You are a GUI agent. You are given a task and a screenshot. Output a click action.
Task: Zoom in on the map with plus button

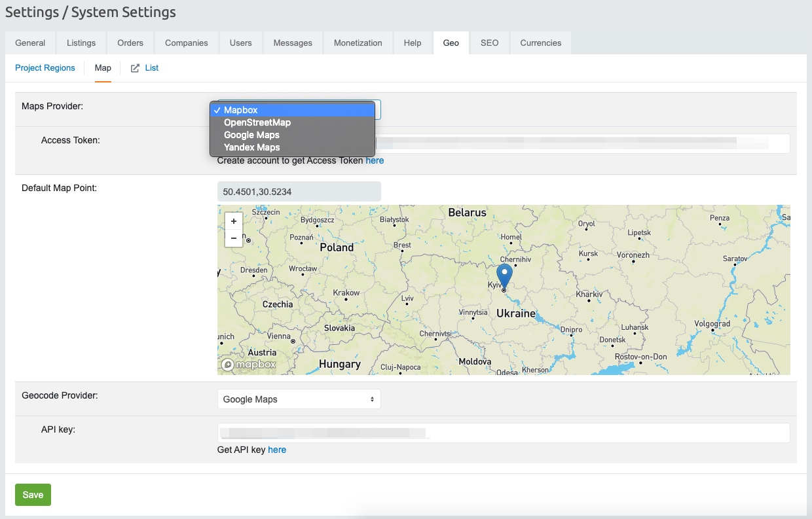tap(234, 221)
